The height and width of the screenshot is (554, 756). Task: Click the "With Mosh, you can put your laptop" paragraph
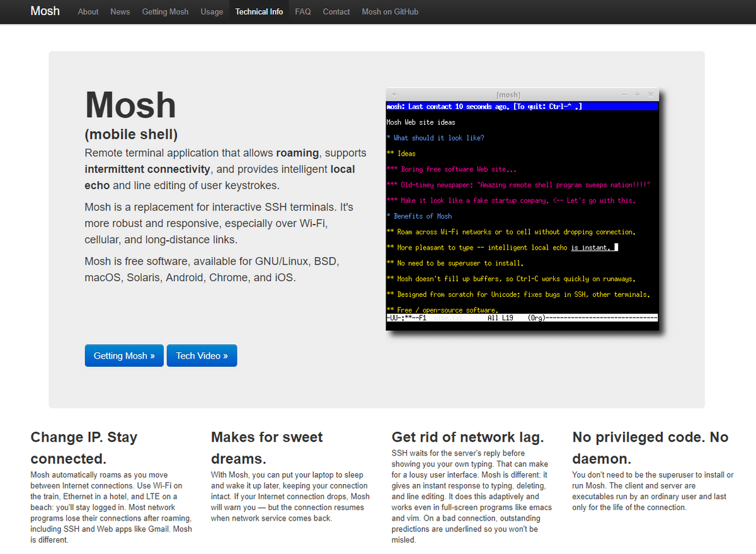290,497
